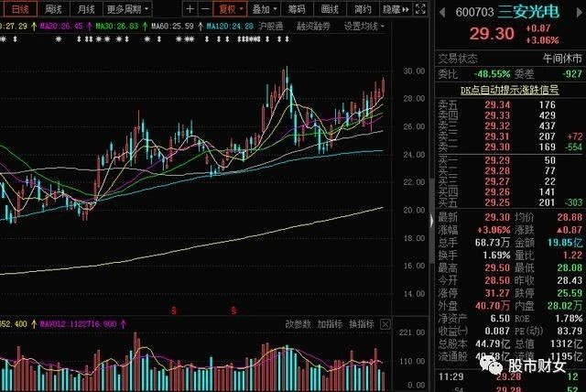Go to next stock with right arrow
This screenshot has width=586, height=392.
tap(580, 13)
